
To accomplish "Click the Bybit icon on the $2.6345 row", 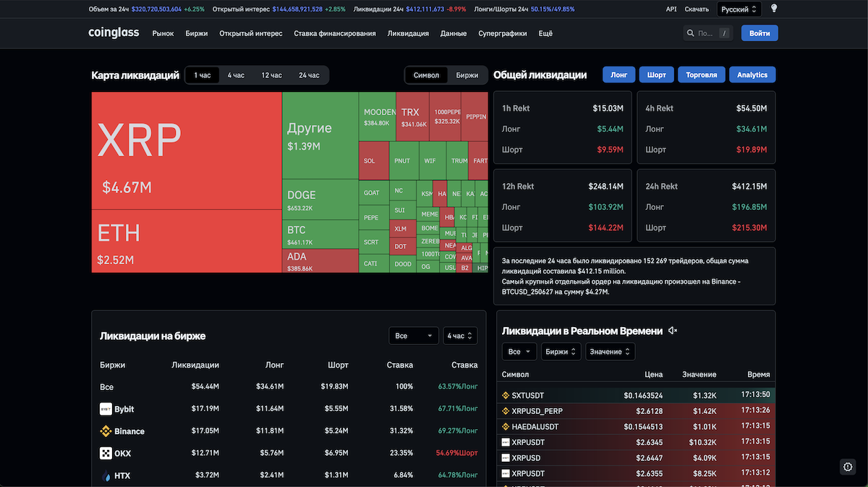I will (x=506, y=442).
